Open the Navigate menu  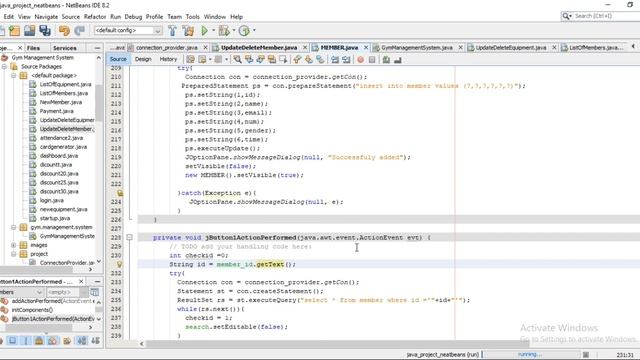click(x=46, y=17)
